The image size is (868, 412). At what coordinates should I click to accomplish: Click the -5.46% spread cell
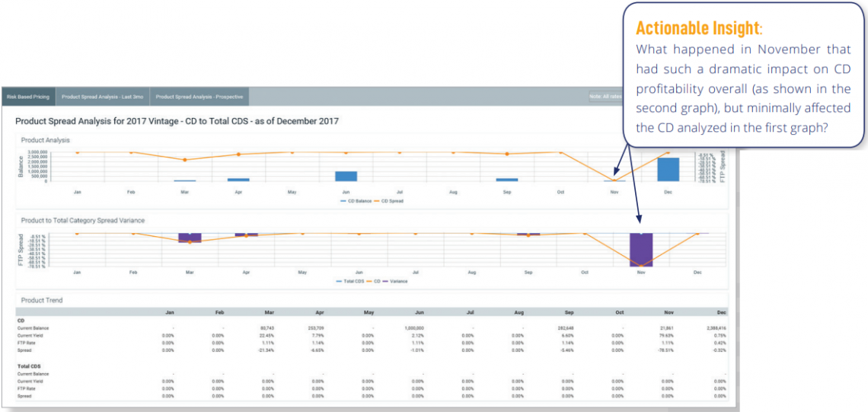tap(567, 350)
